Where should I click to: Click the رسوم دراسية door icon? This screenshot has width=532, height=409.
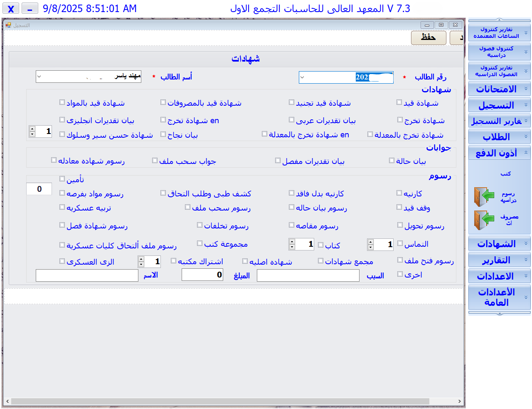(483, 196)
